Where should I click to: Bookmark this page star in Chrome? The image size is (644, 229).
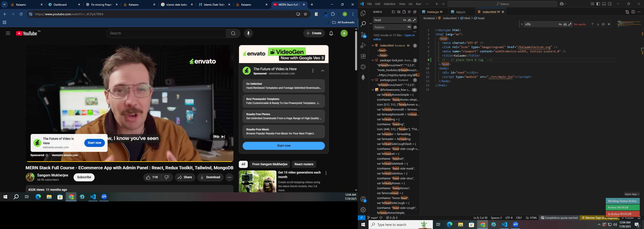pyautogui.click(x=305, y=14)
